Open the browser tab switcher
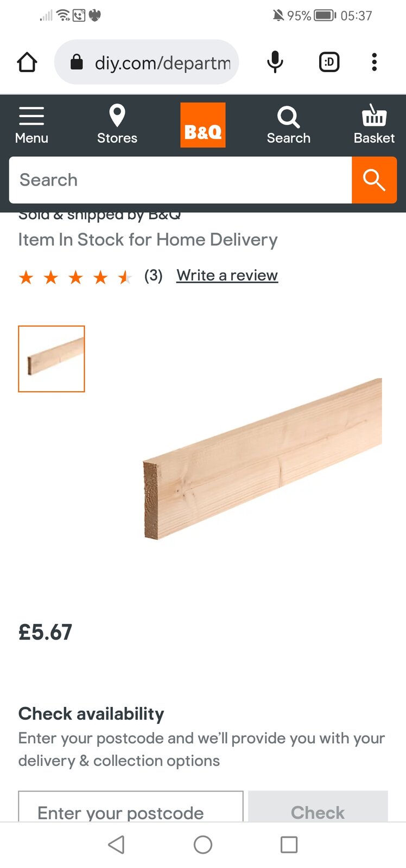Screen dimensions: 406x868 click(329, 62)
